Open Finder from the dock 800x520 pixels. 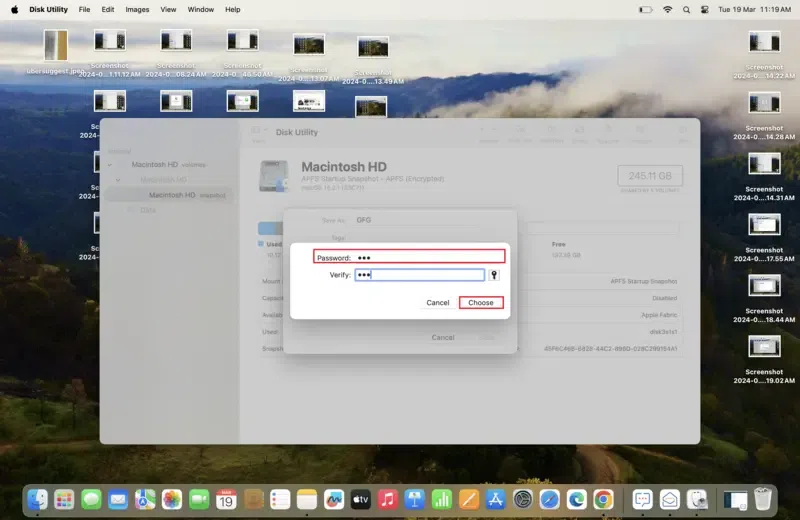pyautogui.click(x=37, y=500)
